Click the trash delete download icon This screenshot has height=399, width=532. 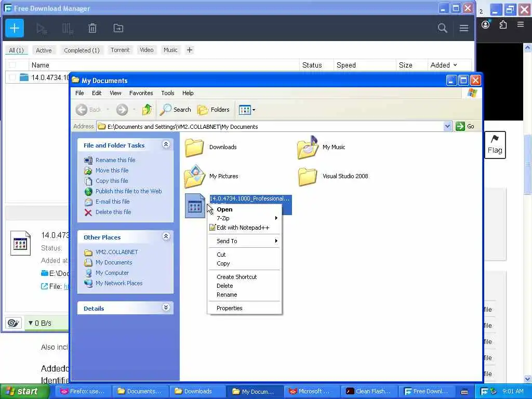pos(92,28)
